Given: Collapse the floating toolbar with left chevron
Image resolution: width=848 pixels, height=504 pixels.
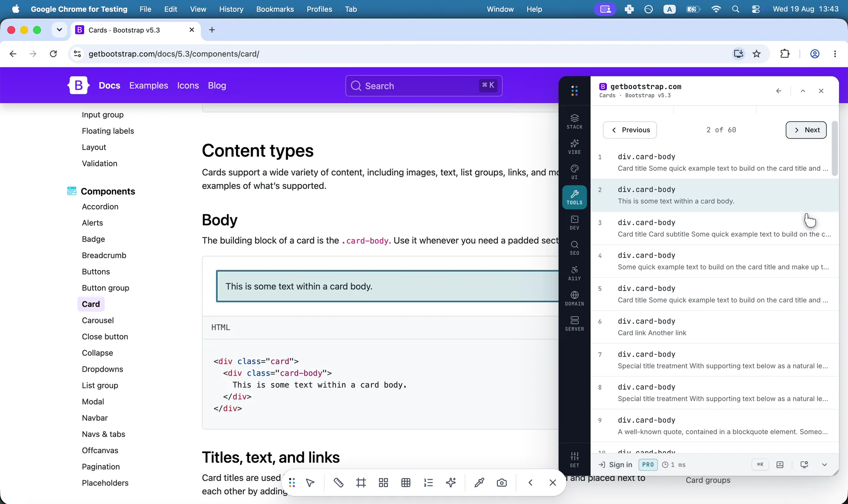Looking at the screenshot, I should (530, 483).
